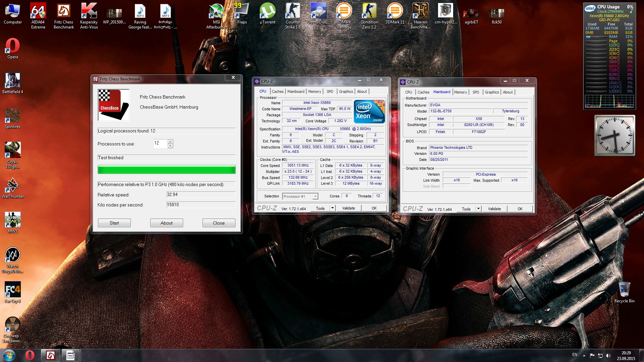This screenshot has height=362, width=644.
Task: Open cm-hyper2 image file icon
Action: 446,14
